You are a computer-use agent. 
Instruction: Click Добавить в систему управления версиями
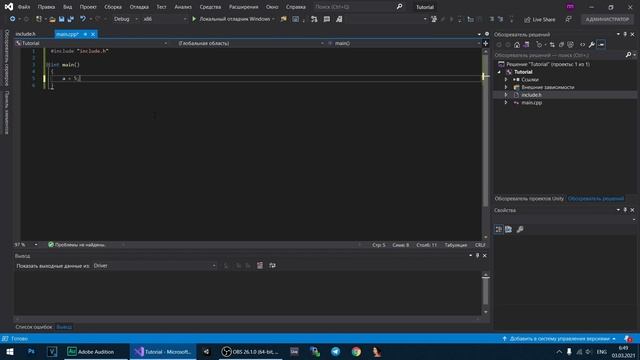point(558,339)
